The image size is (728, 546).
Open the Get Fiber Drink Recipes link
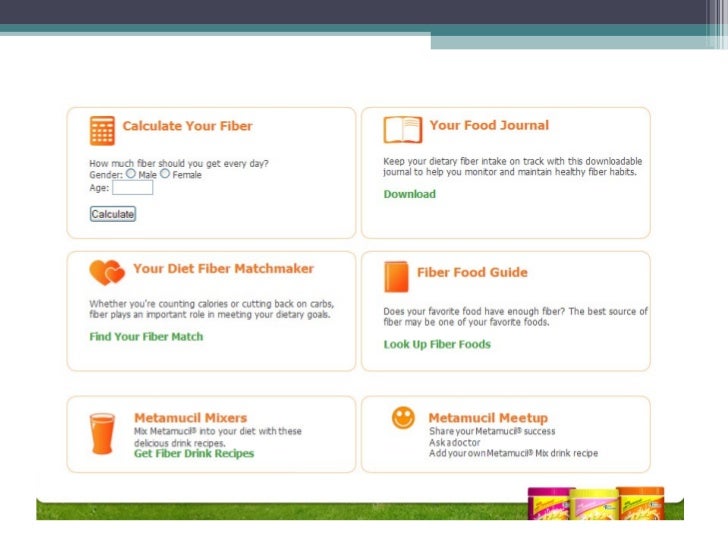pyautogui.click(x=194, y=454)
